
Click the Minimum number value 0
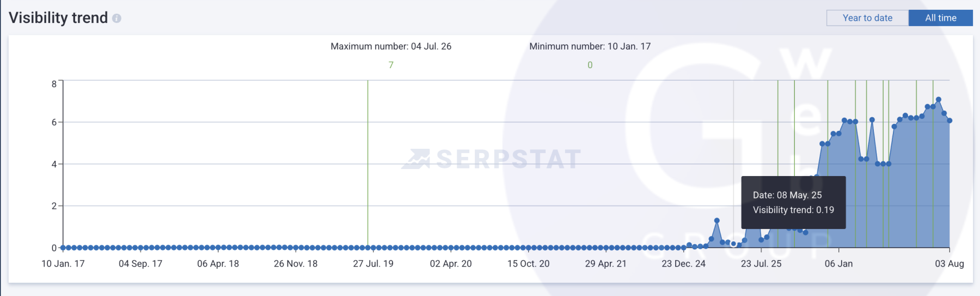point(590,65)
